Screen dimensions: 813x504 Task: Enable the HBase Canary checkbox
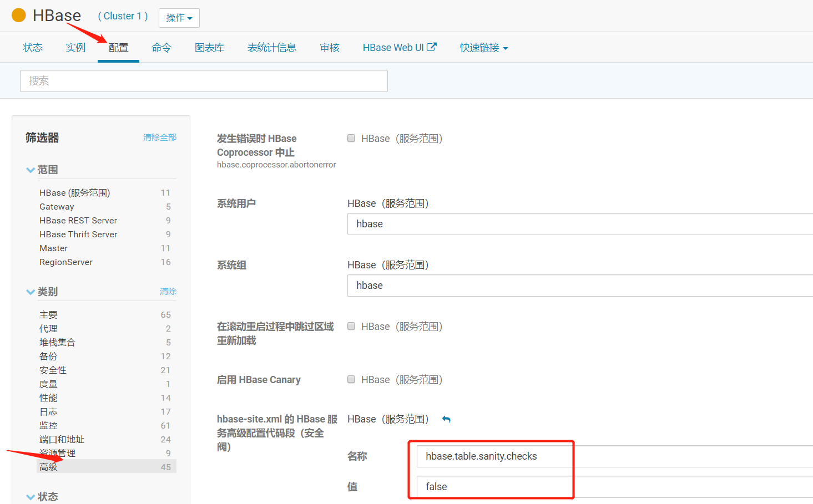(x=351, y=379)
